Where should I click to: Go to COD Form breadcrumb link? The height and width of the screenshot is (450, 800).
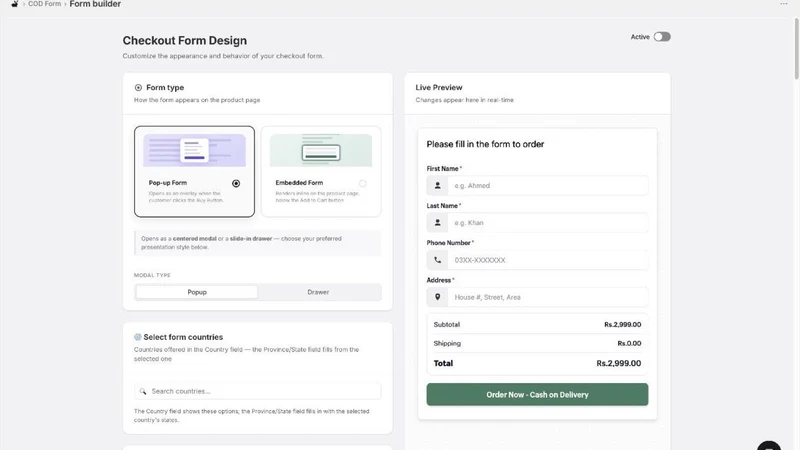pos(44,4)
